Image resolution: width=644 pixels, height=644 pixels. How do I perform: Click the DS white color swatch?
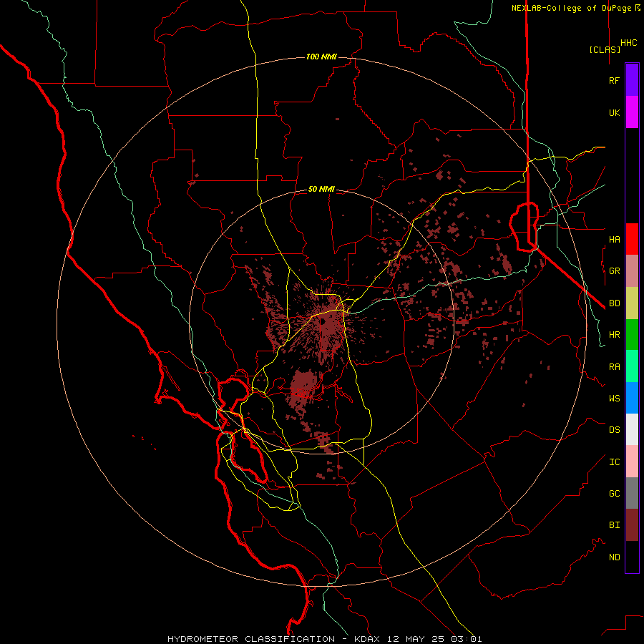pos(632,429)
